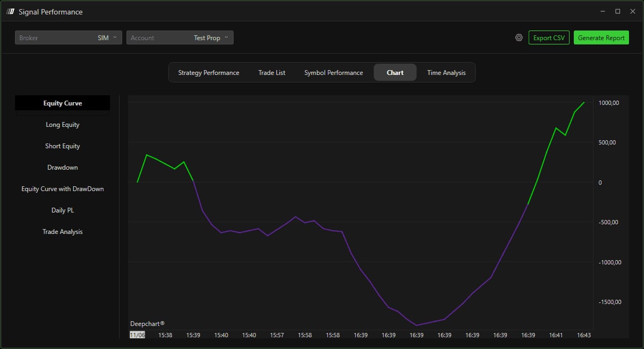Click the 16:41 time axis label

pos(556,335)
